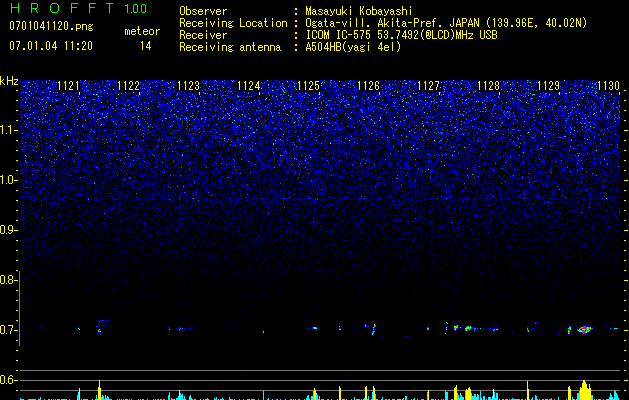Click the 1130 time axis marker
Image resolution: width=629 pixels, height=400 pixels.
pos(608,86)
